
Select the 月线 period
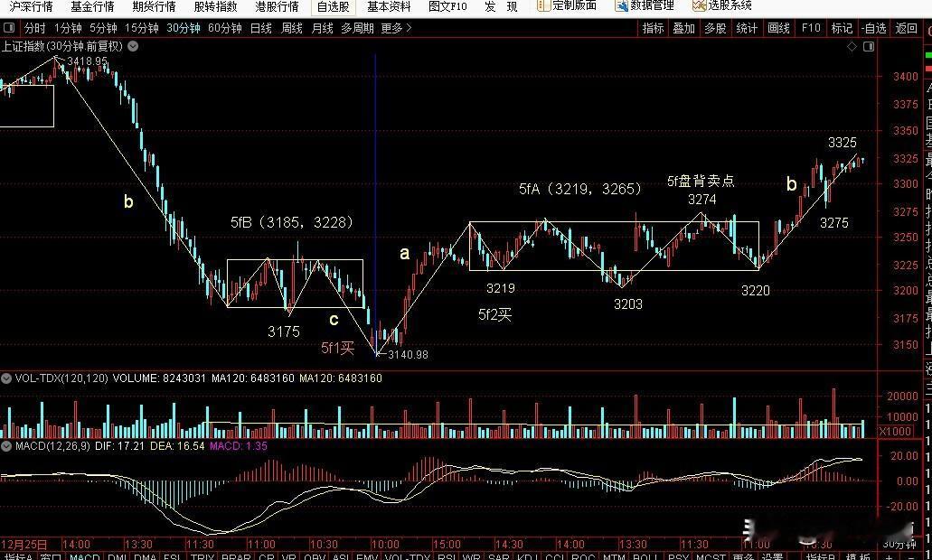click(322, 28)
